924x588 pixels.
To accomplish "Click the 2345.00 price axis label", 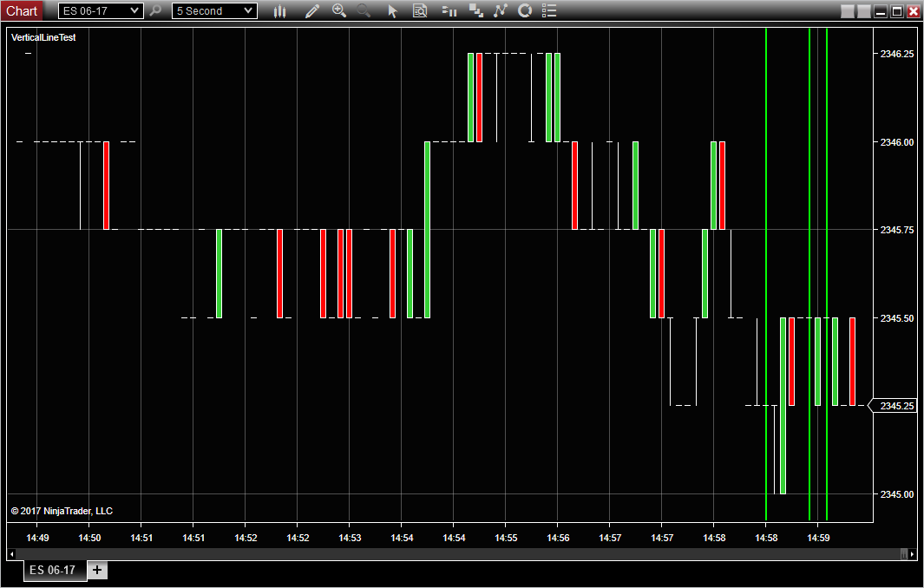I will click(x=897, y=494).
